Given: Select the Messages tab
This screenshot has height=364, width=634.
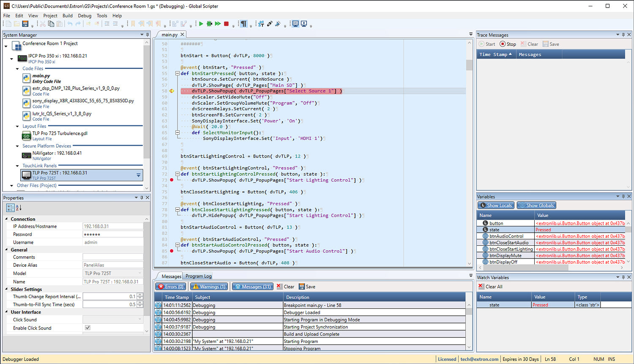Looking at the screenshot, I should tap(171, 276).
